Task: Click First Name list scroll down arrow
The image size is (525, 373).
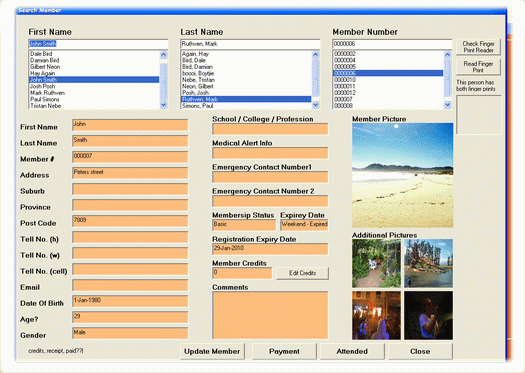Action: click(163, 105)
